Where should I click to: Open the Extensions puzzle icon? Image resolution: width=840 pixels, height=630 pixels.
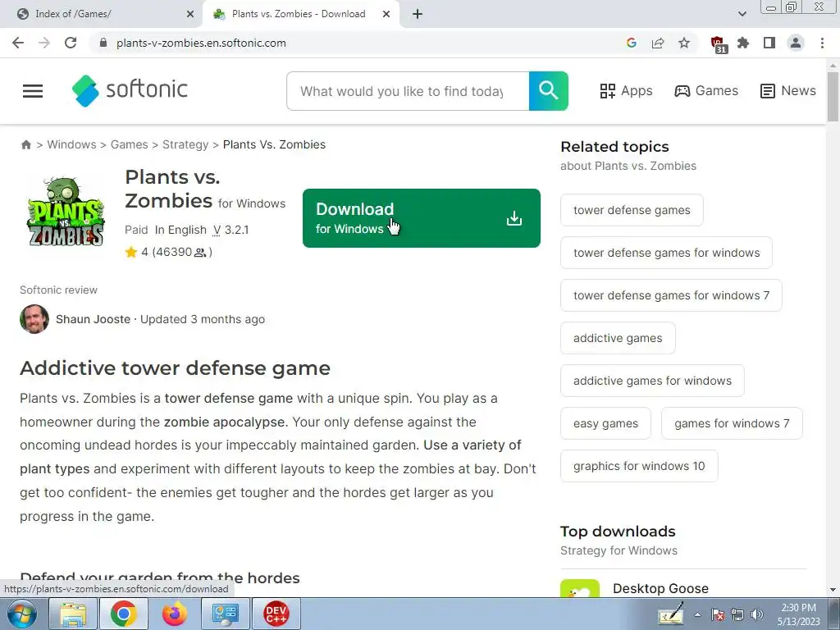[x=743, y=43]
